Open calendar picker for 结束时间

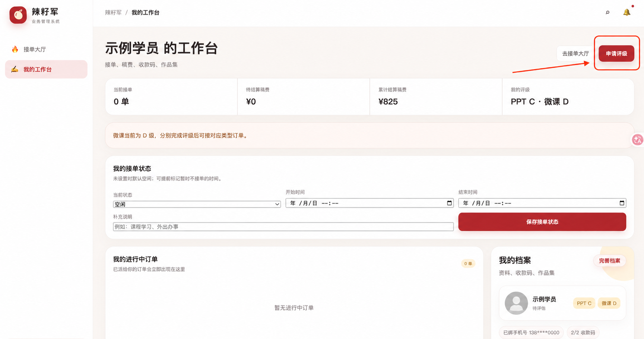[622, 203]
